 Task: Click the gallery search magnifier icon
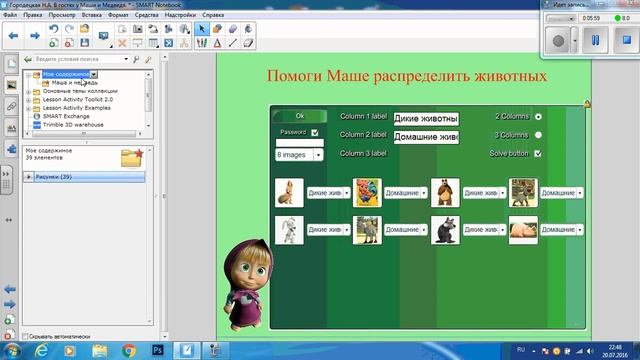pyautogui.click(x=136, y=60)
